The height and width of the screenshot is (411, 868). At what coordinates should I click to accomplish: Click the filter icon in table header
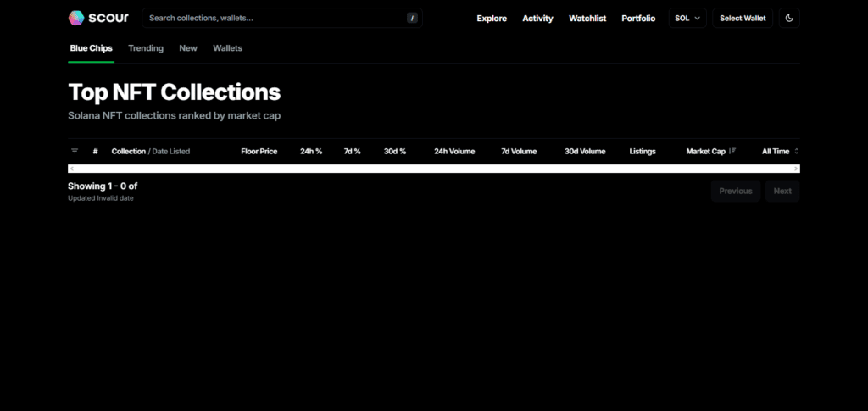point(75,151)
